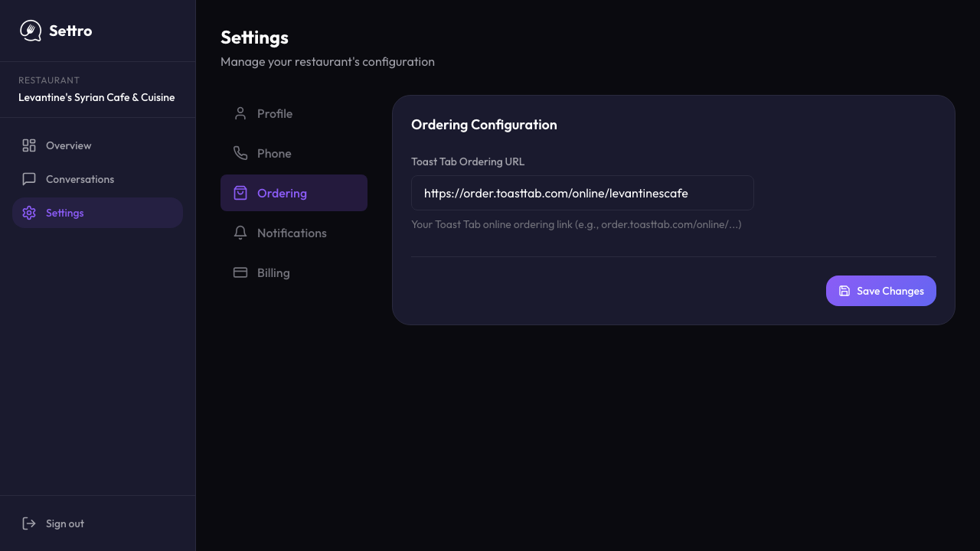Screen dimensions: 980x551
Task: Click the Profile person icon
Action: (x=240, y=113)
